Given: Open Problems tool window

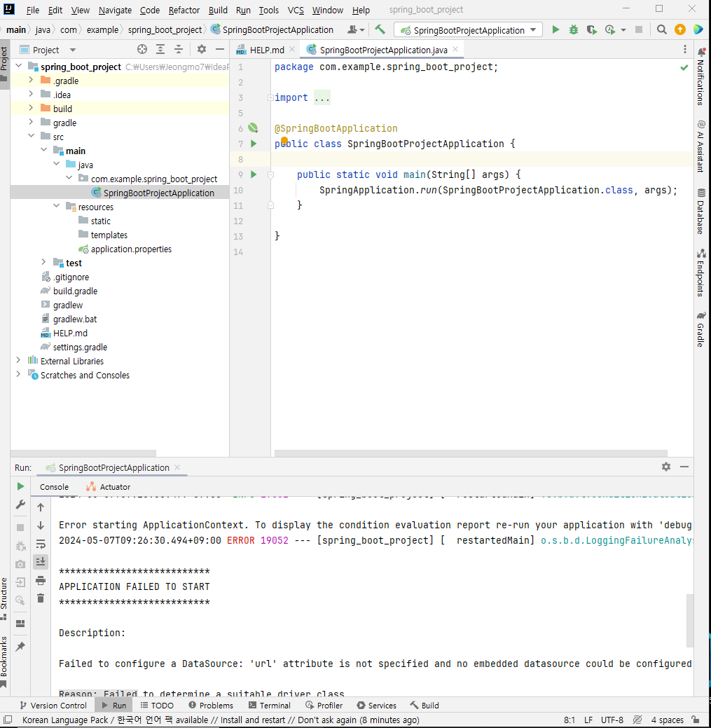Looking at the screenshot, I should [211, 706].
